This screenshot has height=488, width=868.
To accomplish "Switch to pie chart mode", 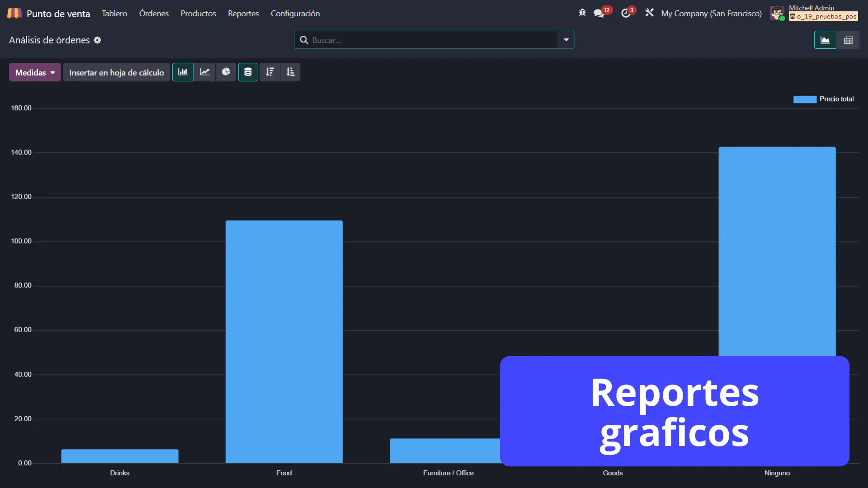I will [226, 72].
